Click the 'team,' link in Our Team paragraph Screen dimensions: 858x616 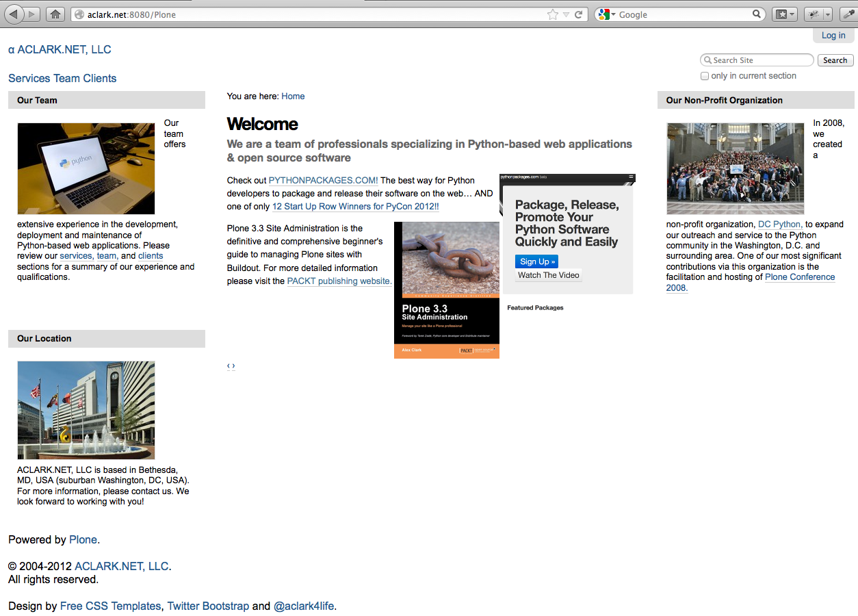coord(107,256)
